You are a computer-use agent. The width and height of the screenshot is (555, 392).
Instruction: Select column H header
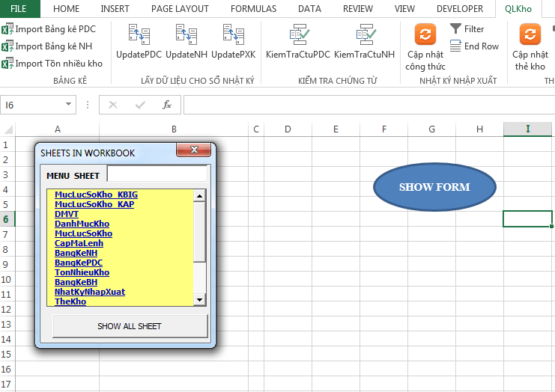(x=479, y=129)
